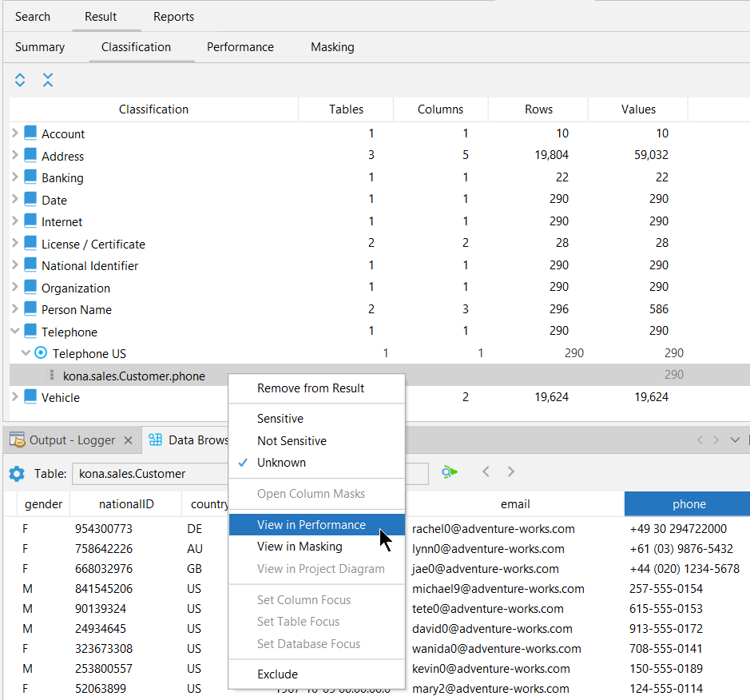Viewport: 750px width, 700px height.
Task: Click phone cell +49 30 294722000
Action: (678, 529)
